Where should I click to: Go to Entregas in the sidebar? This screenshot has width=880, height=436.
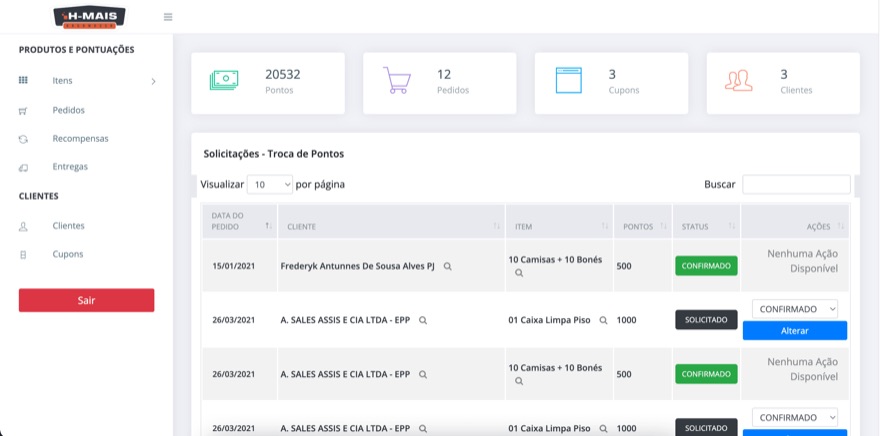70,167
